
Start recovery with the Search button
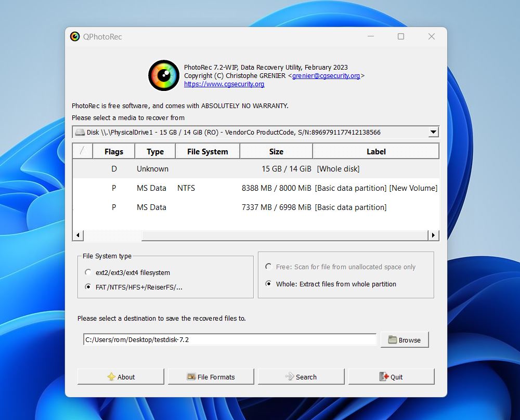coord(301,376)
